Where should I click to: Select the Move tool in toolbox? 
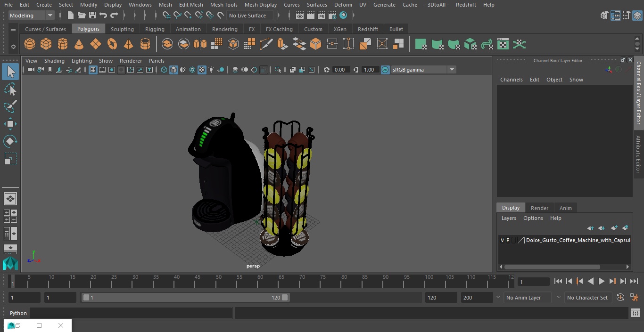(10, 124)
